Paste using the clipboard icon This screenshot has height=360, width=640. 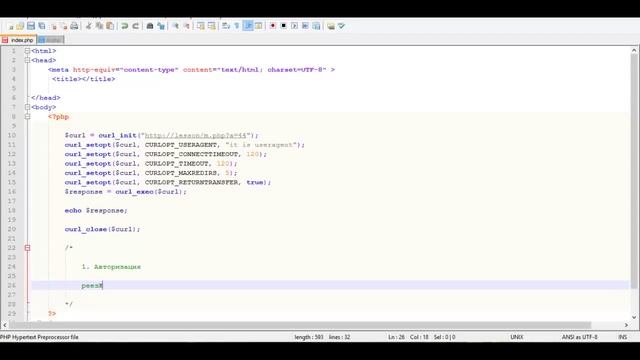click(x=110, y=26)
